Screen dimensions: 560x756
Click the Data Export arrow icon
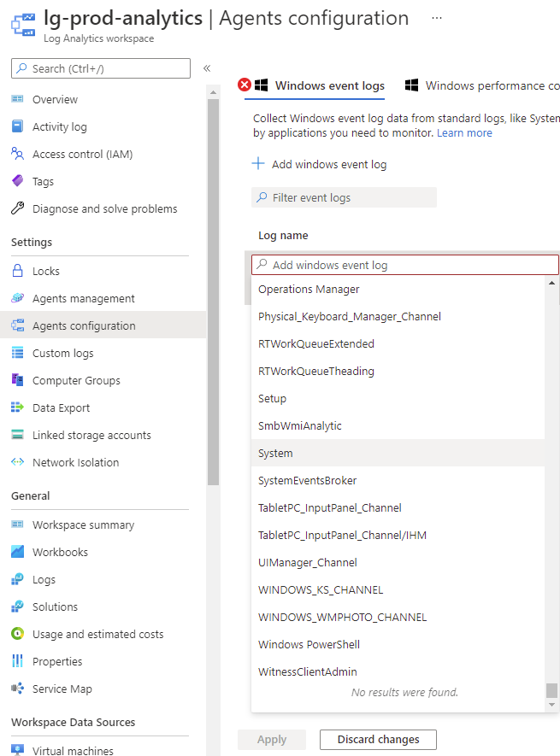tap(17, 407)
